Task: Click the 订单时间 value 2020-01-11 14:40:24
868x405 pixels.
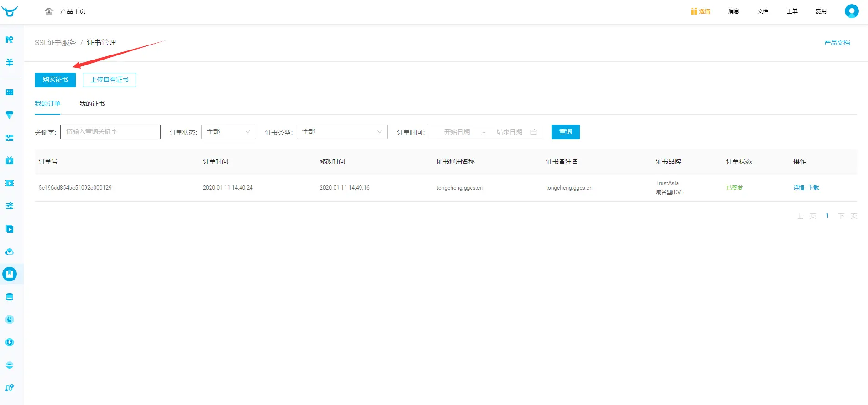Action: (x=228, y=188)
